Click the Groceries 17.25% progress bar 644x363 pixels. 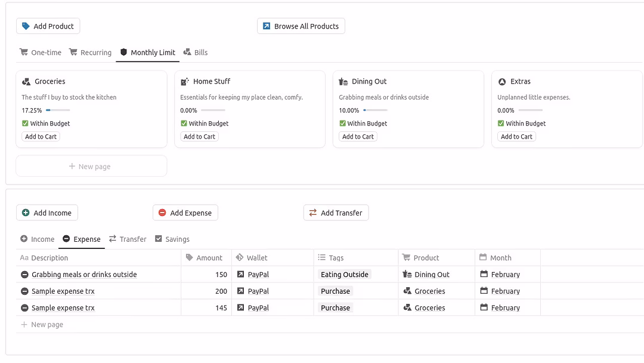(x=58, y=110)
